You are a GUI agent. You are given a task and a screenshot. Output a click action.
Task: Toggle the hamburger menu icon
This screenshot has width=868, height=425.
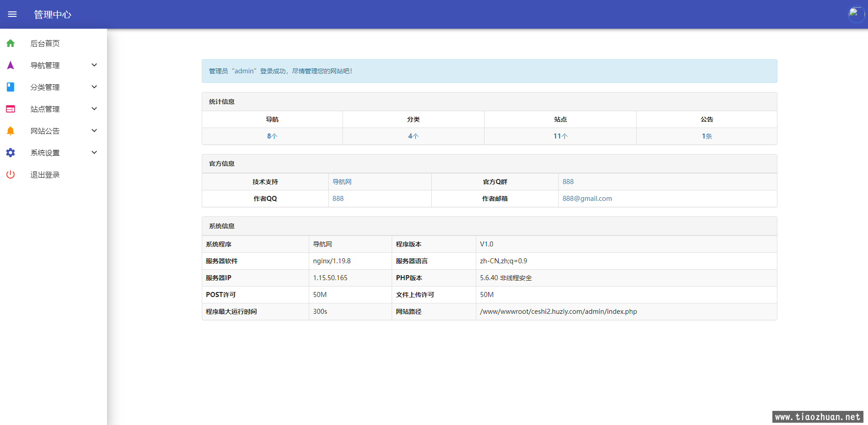[12, 14]
